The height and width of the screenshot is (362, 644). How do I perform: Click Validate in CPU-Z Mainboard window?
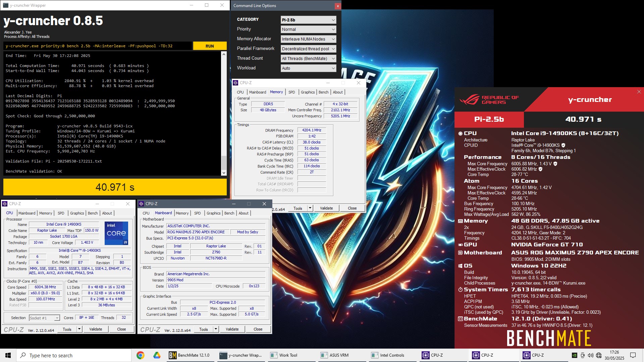pyautogui.click(x=232, y=329)
